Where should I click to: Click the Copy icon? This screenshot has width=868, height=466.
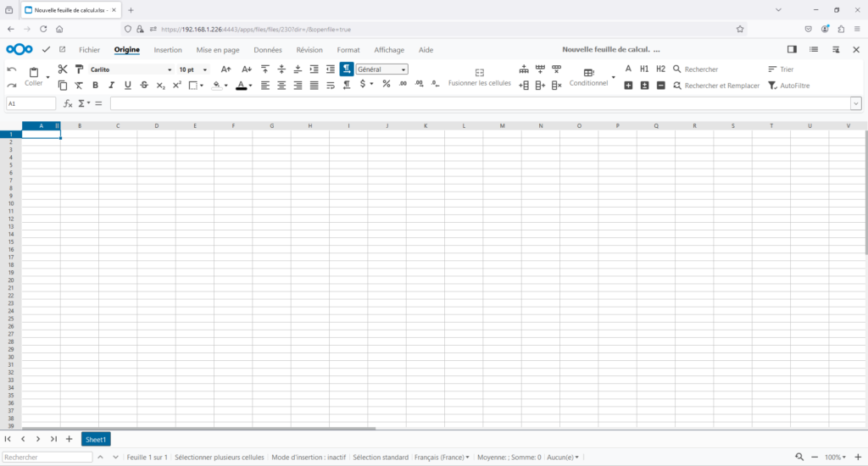click(63, 86)
